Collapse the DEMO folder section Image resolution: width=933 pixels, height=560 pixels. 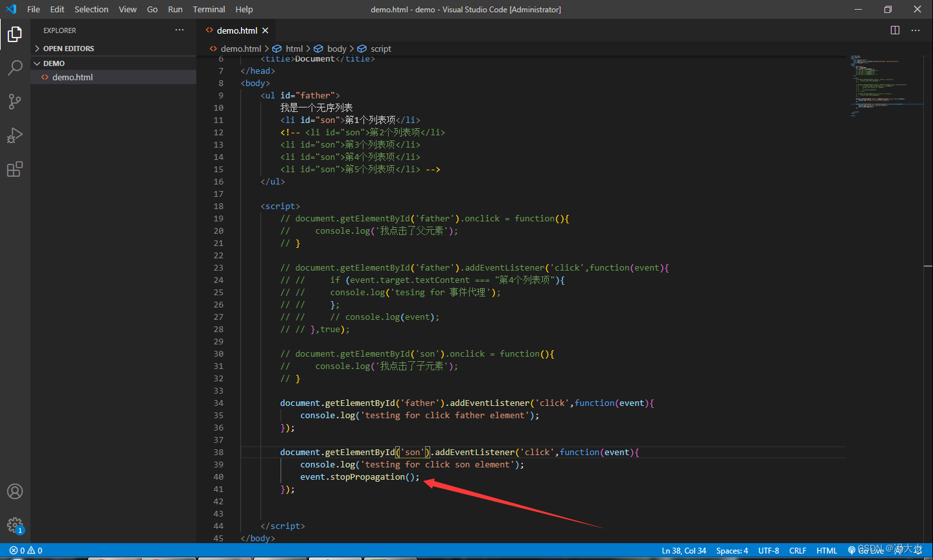(113, 63)
